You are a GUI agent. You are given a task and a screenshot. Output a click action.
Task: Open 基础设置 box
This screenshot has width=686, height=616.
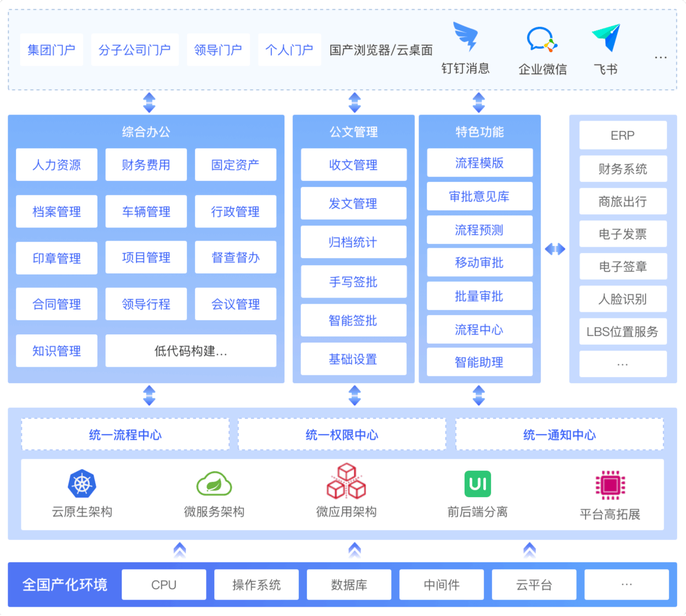[353, 359]
